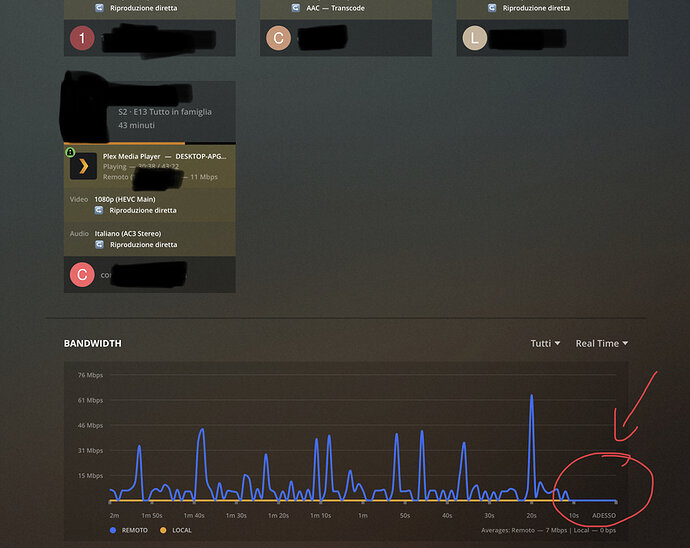Click the 43 minuti duration text
This screenshot has height=548, width=690.
click(136, 125)
